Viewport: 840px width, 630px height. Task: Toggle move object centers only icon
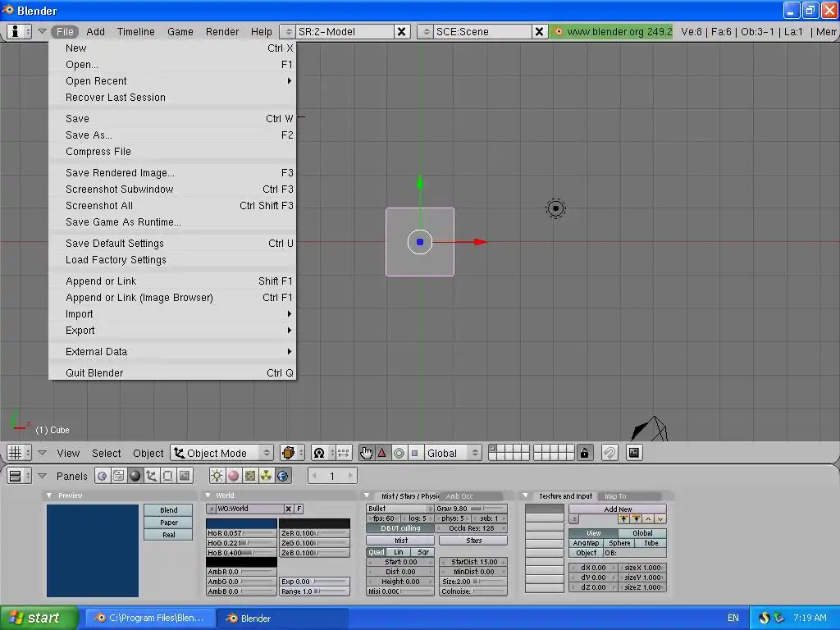coord(344,453)
